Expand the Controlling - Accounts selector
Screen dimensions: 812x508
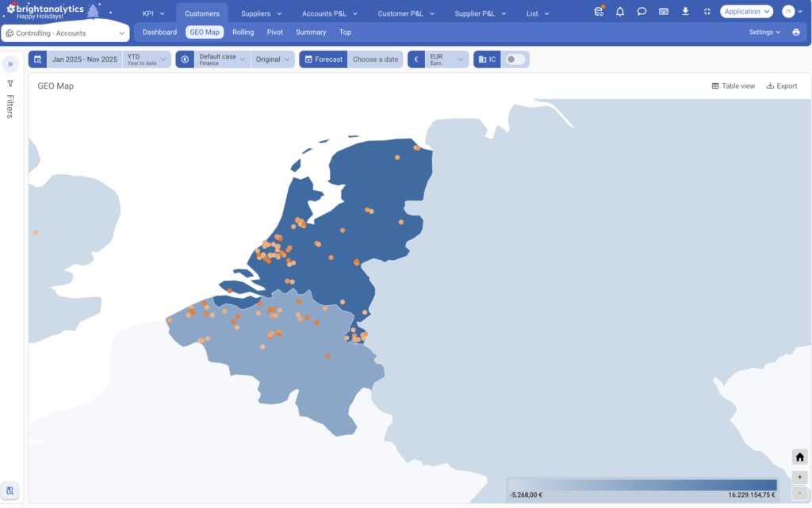coord(65,33)
